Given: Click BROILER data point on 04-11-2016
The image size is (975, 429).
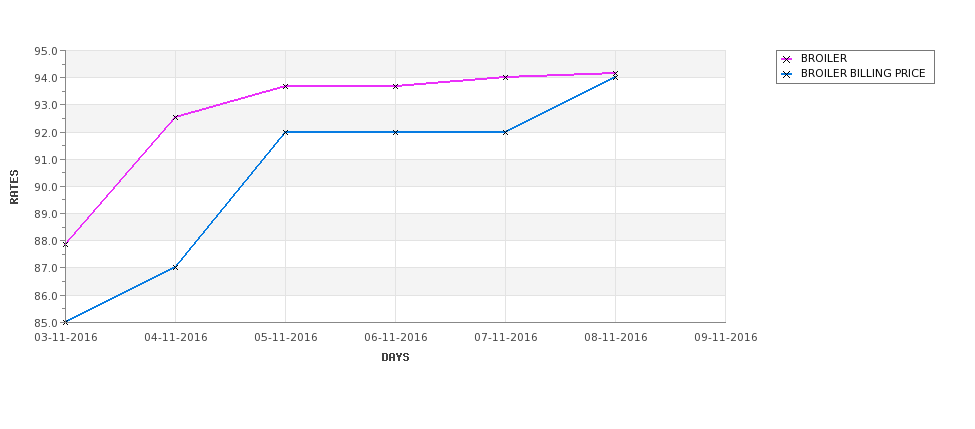Looking at the screenshot, I should pos(175,117).
